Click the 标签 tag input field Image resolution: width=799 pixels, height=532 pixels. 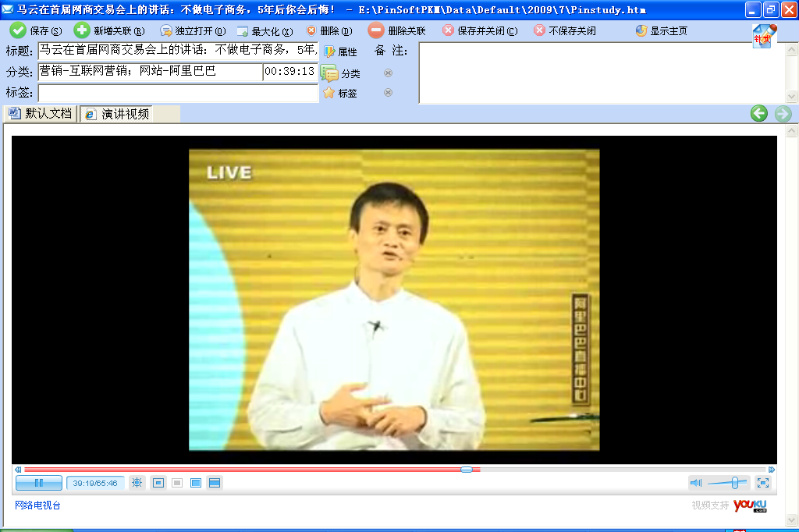coord(178,93)
